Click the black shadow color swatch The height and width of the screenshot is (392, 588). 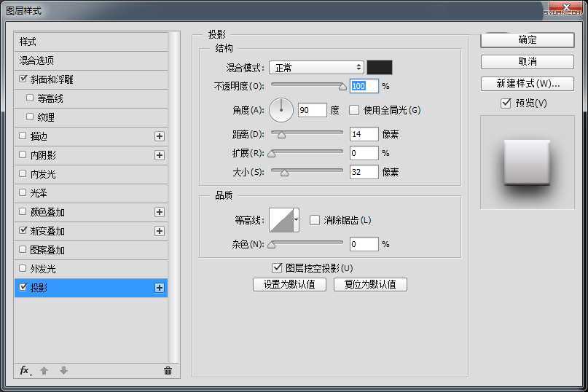tap(379, 68)
